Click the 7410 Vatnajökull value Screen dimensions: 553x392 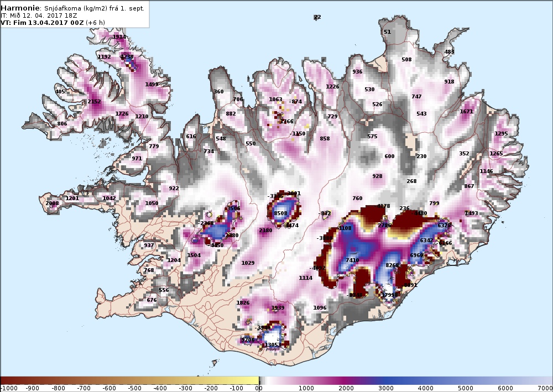[352, 260]
